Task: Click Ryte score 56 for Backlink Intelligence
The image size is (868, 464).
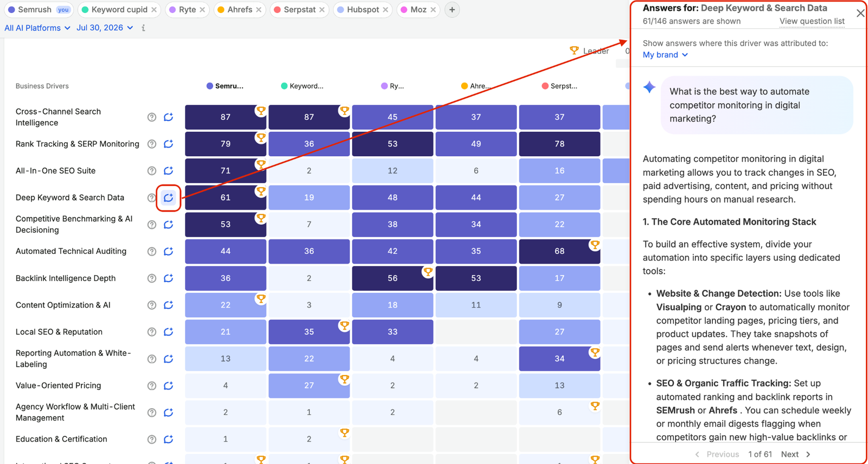Action: coord(392,278)
